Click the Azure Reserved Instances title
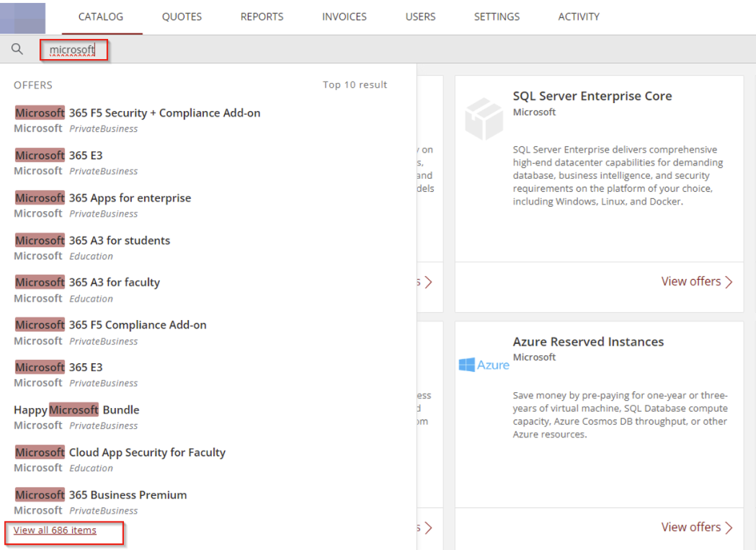This screenshot has width=756, height=550. [588, 342]
